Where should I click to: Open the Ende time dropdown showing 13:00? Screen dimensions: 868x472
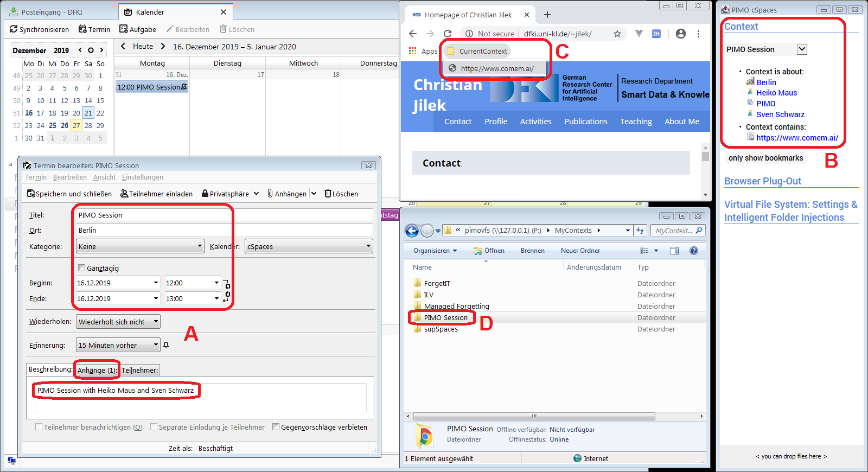click(x=216, y=298)
